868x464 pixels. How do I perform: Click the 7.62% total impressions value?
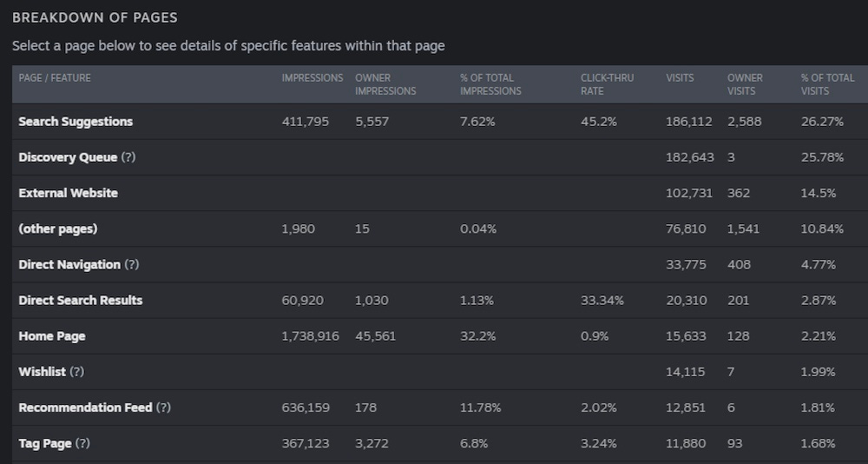pyautogui.click(x=477, y=122)
